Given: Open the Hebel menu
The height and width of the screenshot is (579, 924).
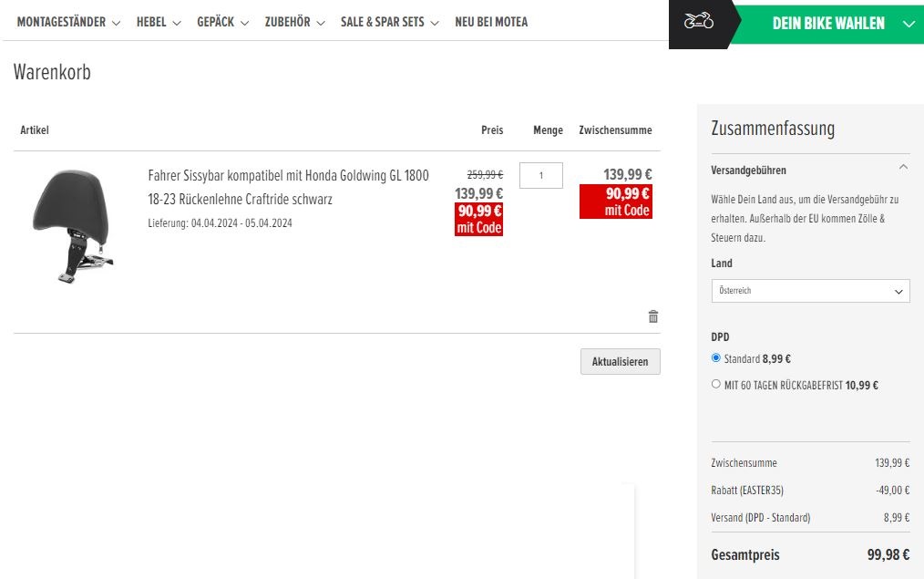Looking at the screenshot, I should pos(159,22).
